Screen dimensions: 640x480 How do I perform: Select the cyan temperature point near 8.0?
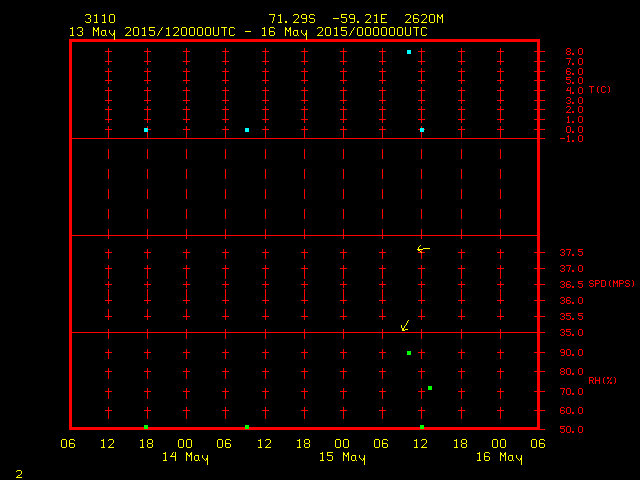coord(409,52)
